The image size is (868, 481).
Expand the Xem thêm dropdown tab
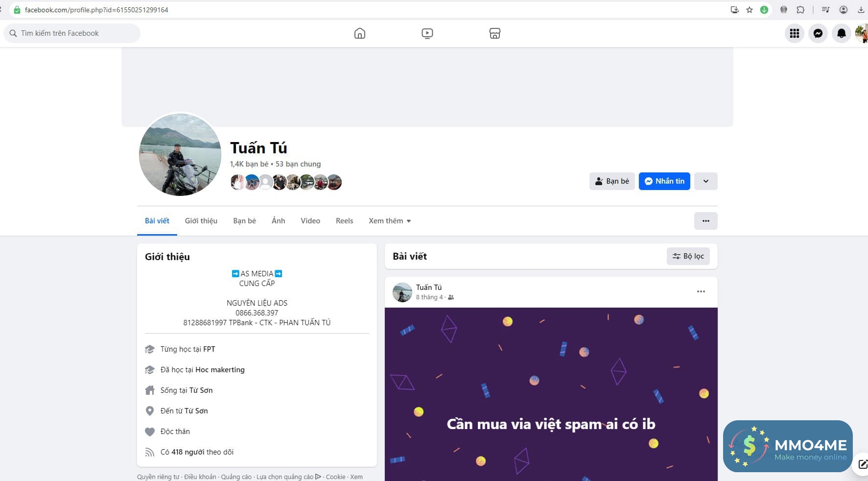tap(390, 221)
